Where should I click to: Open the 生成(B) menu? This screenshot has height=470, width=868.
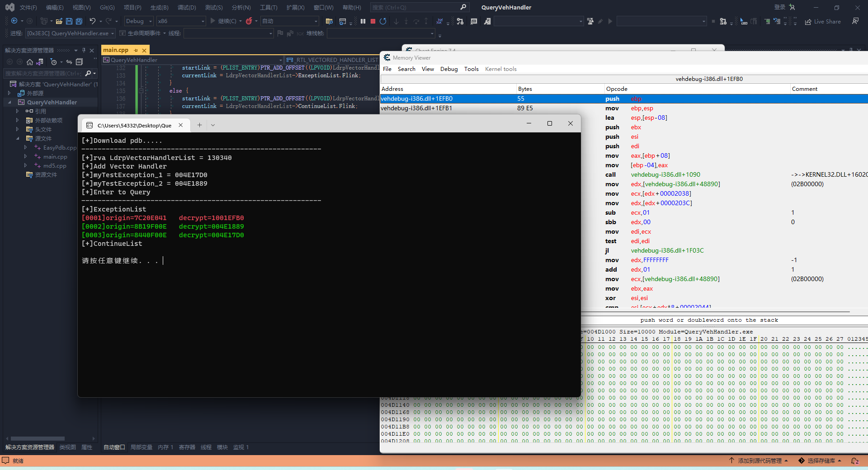pos(160,8)
